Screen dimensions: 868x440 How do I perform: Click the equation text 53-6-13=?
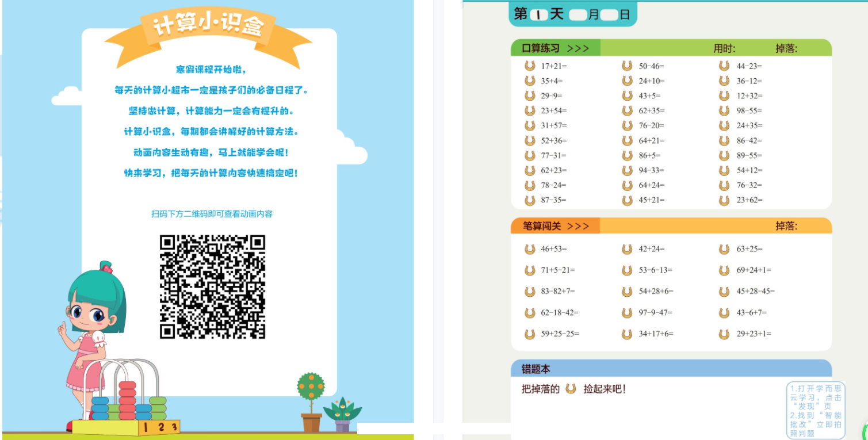tap(656, 270)
